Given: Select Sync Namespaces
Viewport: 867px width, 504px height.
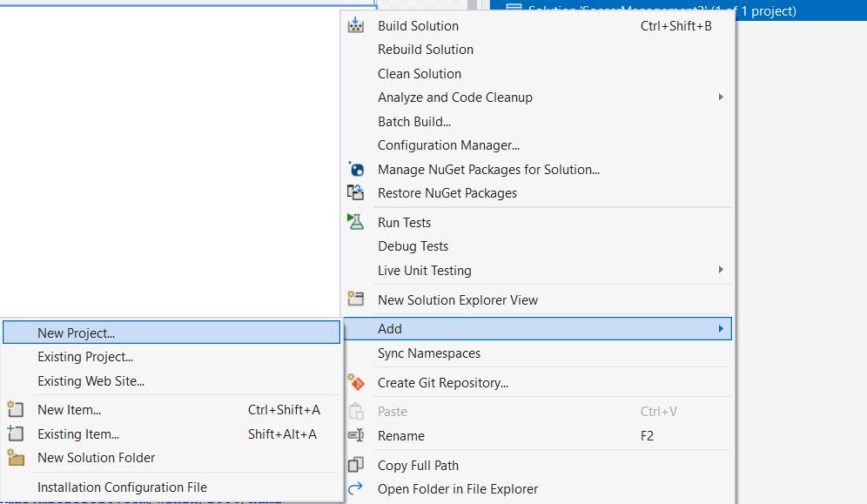Looking at the screenshot, I should pyautogui.click(x=538, y=353).
